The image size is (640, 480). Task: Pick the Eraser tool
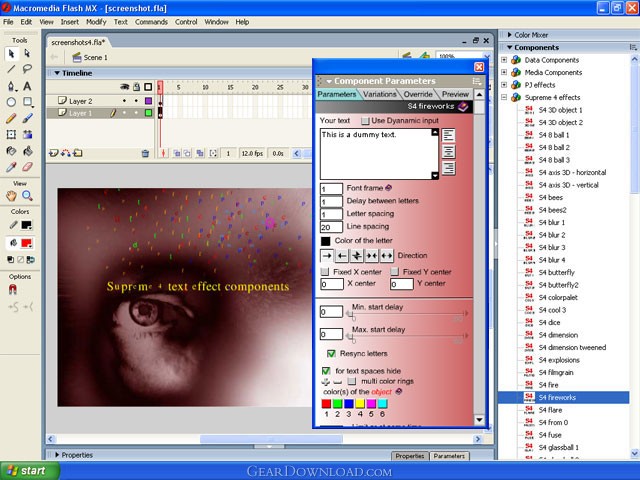click(27, 167)
